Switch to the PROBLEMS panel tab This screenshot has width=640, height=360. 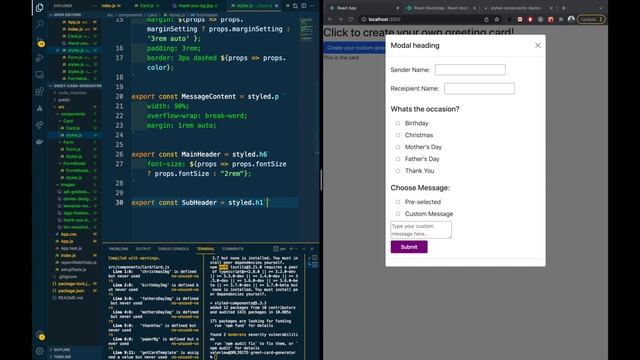tap(118, 249)
